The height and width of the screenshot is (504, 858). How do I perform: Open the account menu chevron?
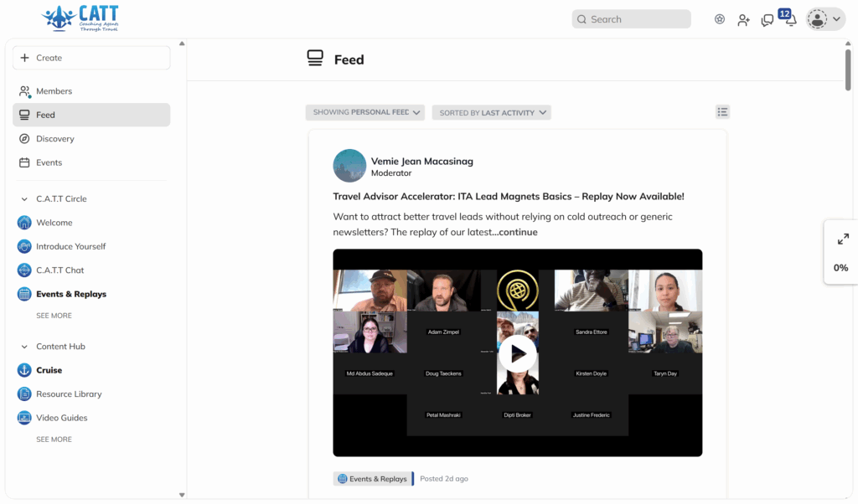(837, 19)
